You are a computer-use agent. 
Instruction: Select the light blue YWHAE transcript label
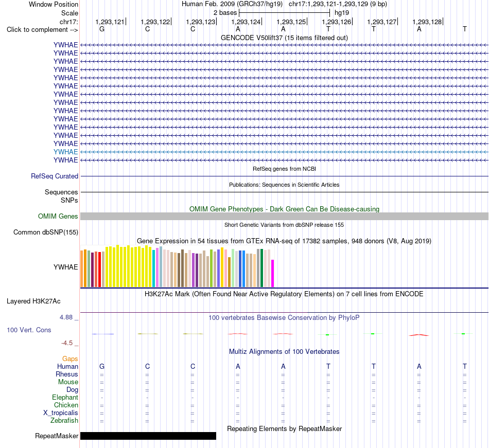click(65, 152)
